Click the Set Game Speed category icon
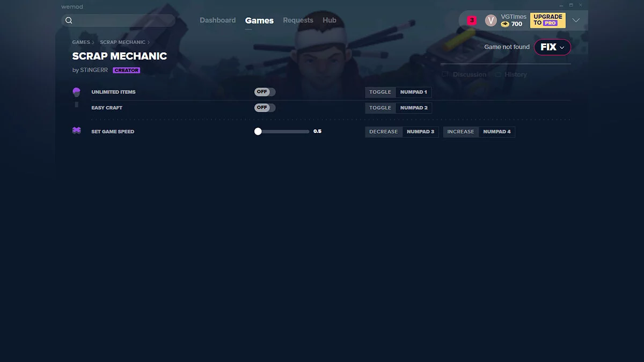Image resolution: width=644 pixels, height=362 pixels. [x=76, y=131]
